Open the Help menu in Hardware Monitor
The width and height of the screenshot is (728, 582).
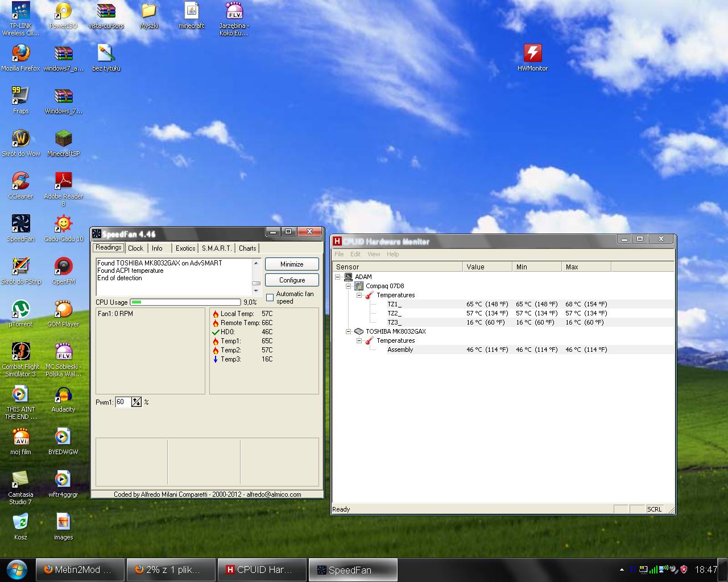392,254
